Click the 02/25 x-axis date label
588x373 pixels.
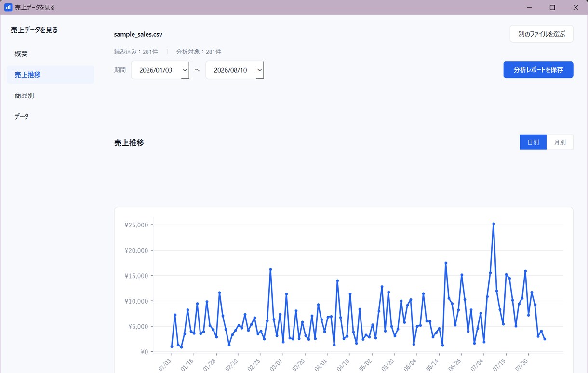(254, 365)
